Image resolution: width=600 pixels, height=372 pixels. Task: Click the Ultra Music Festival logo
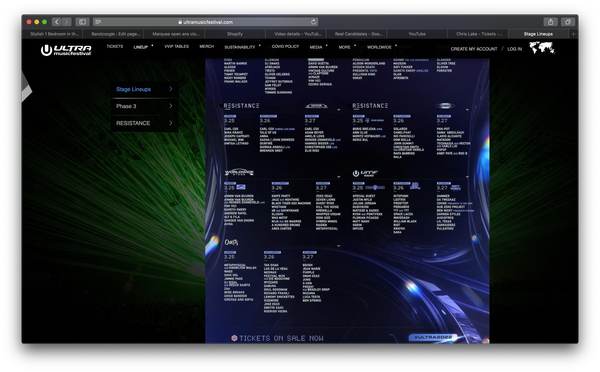click(66, 50)
